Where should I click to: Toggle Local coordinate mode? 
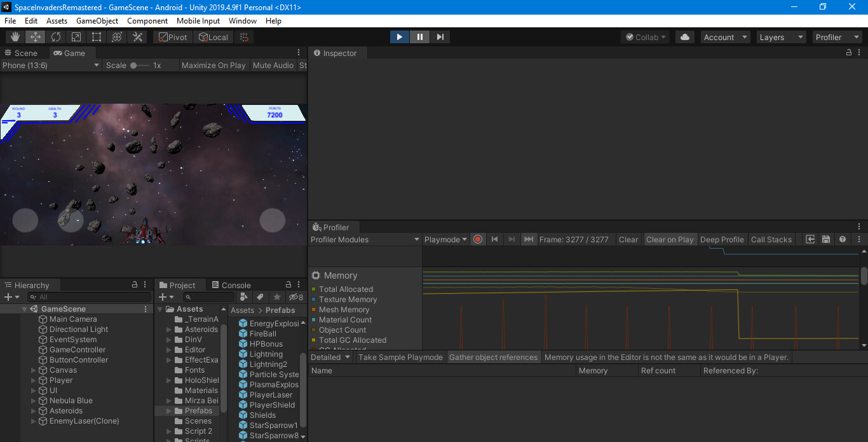(214, 36)
